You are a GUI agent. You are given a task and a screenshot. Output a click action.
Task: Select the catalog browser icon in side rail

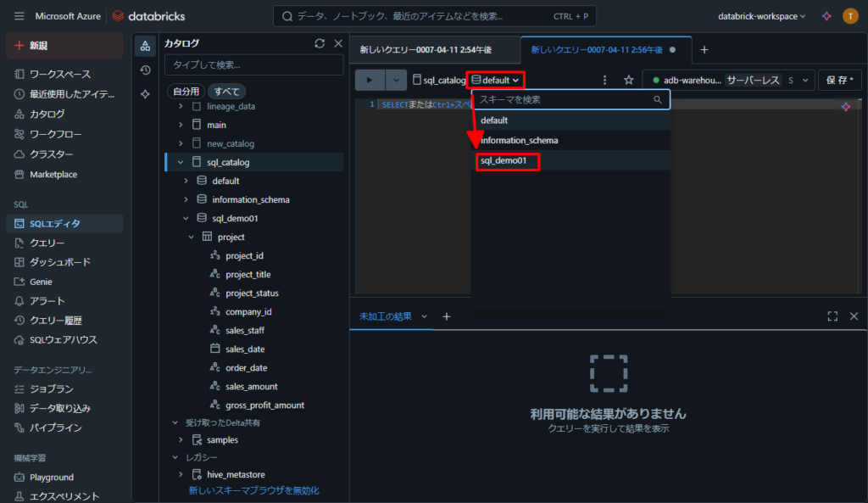click(145, 46)
